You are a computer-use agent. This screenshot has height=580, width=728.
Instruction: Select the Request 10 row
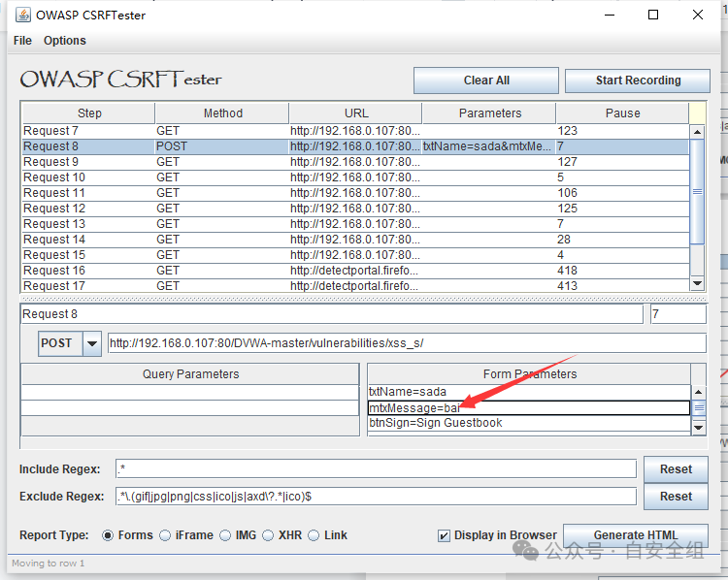[x=355, y=177]
